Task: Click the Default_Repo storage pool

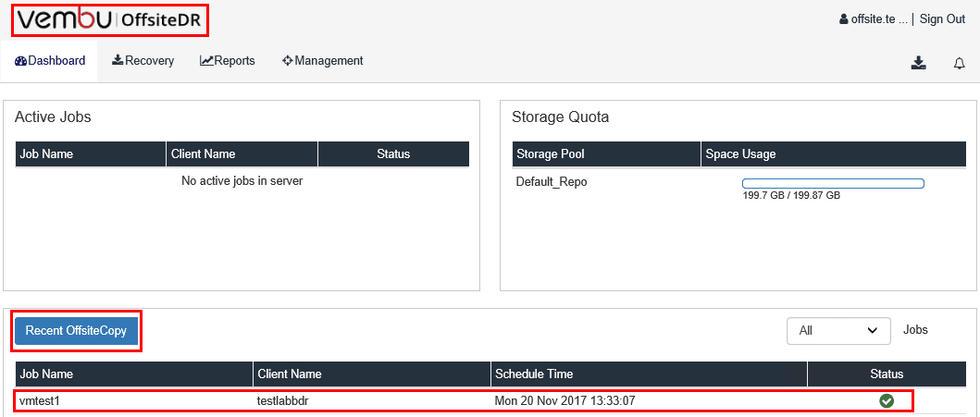Action: 552,182
